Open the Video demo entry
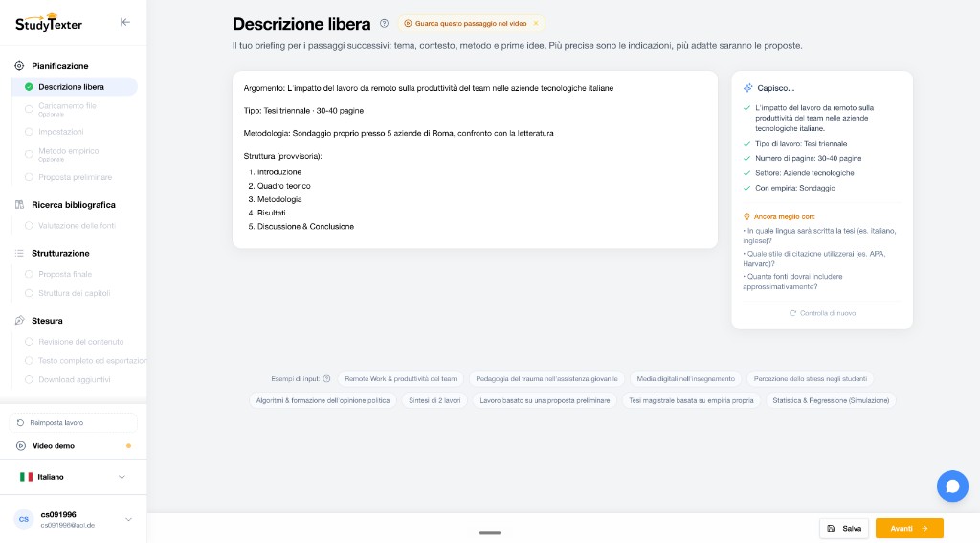The height and width of the screenshot is (543, 980). coord(73,446)
